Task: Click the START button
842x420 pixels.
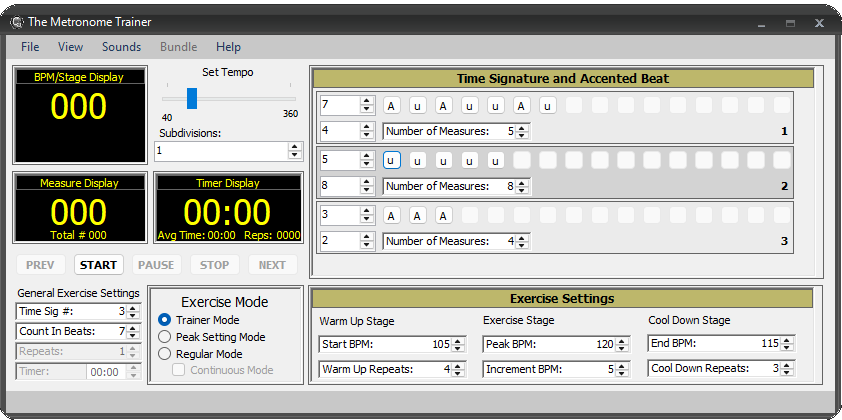Action: click(98, 265)
